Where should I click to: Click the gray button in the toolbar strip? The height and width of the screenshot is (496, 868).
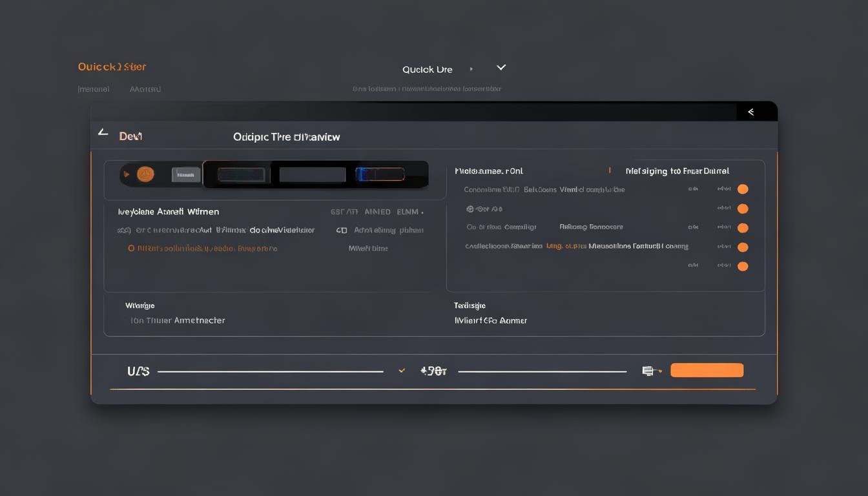tap(186, 174)
